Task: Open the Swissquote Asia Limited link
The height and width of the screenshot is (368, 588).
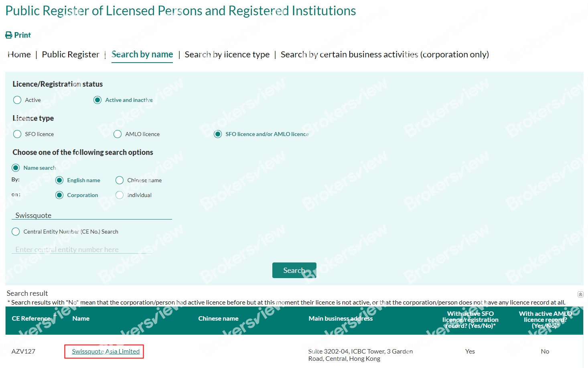Action: tap(105, 352)
